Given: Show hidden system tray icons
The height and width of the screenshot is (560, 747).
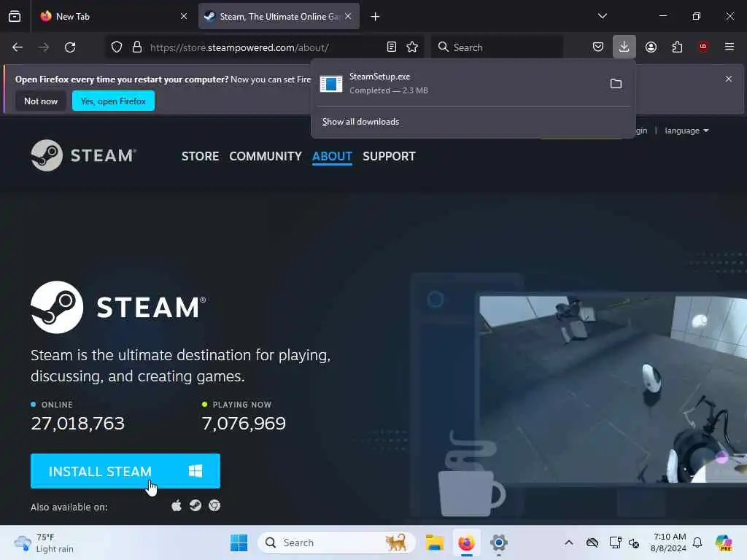Looking at the screenshot, I should [569, 542].
